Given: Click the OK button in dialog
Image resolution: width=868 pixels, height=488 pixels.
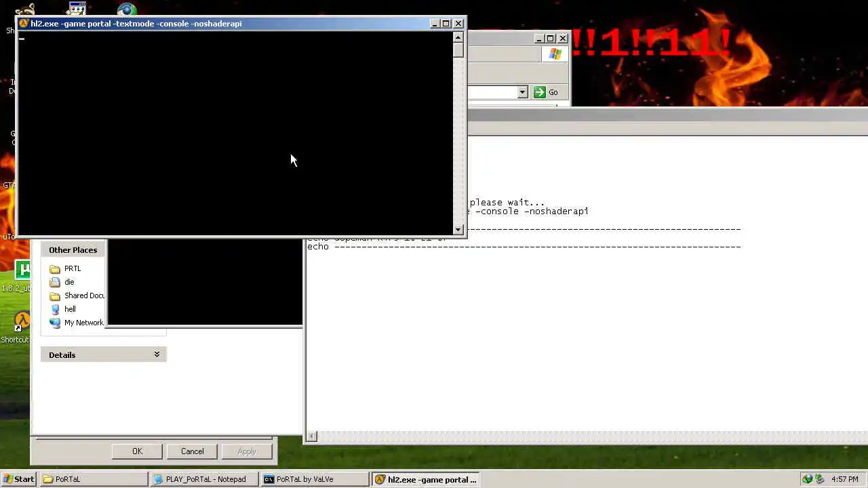Looking at the screenshot, I should [x=137, y=451].
